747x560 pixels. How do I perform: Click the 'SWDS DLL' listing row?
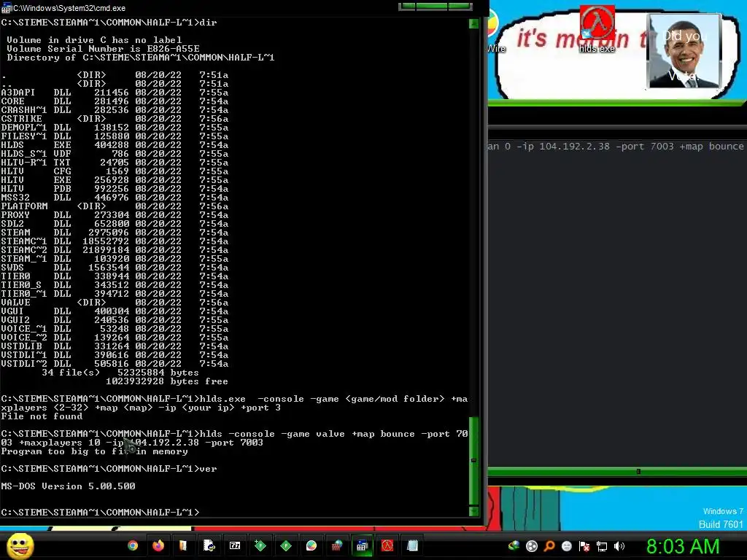point(115,268)
